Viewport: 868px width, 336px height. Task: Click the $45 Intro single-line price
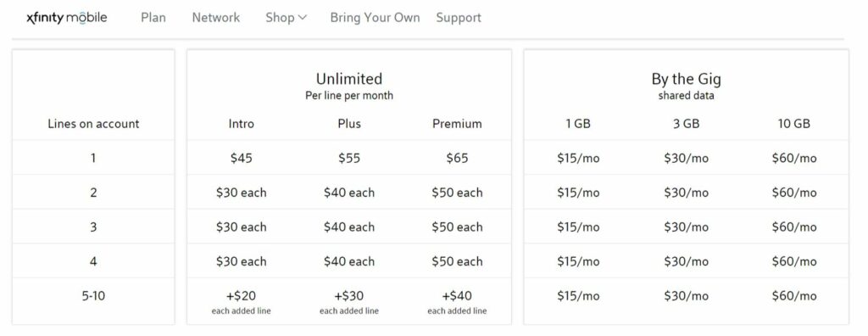(x=242, y=158)
